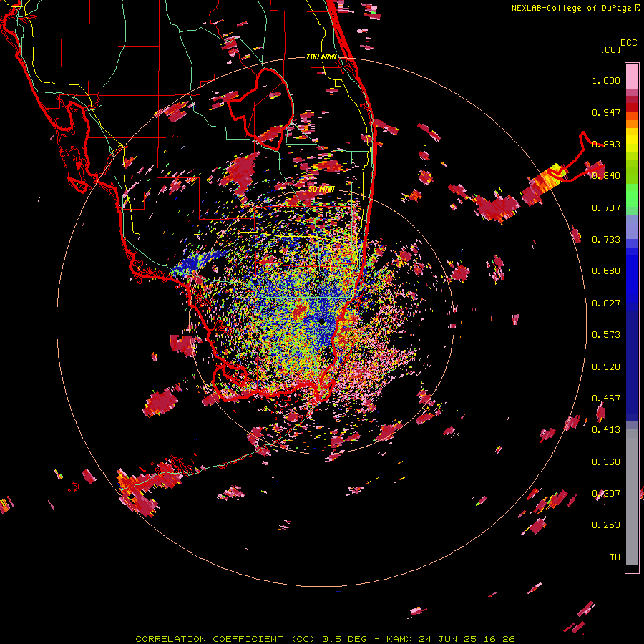
Task: Pick the gray bottom segment of color bar
Action: click(x=632, y=497)
